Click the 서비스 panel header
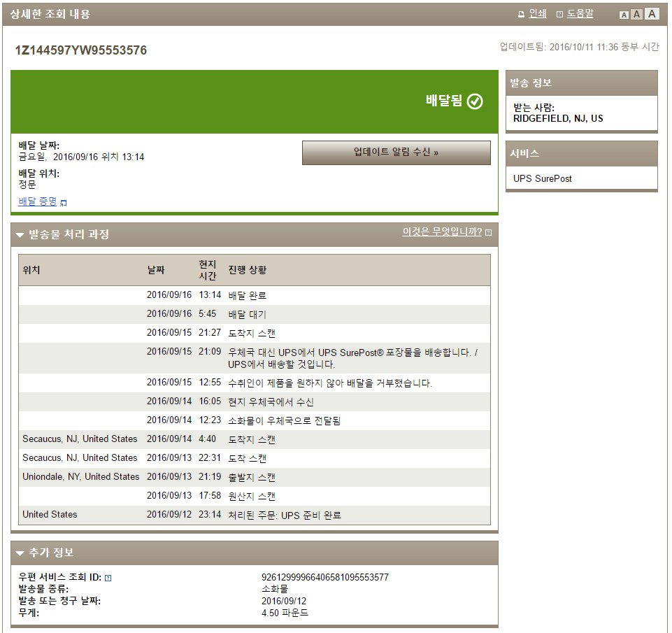Image resolution: width=672 pixels, height=633 pixels. (581, 153)
